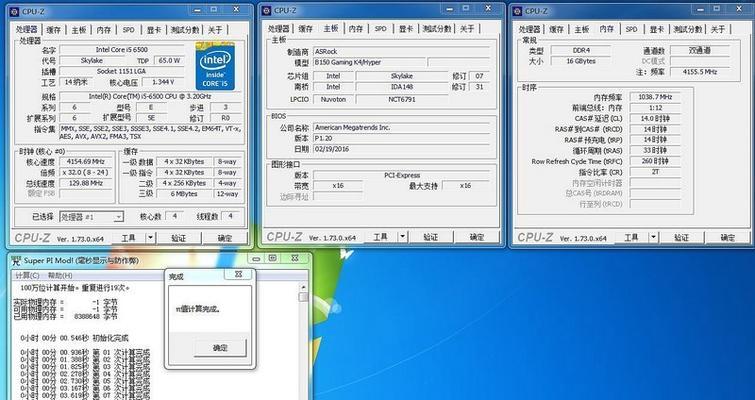This screenshot has width=755, height=400.
Task: Confirm the 完成 dialog with 确定
Action: 220,348
